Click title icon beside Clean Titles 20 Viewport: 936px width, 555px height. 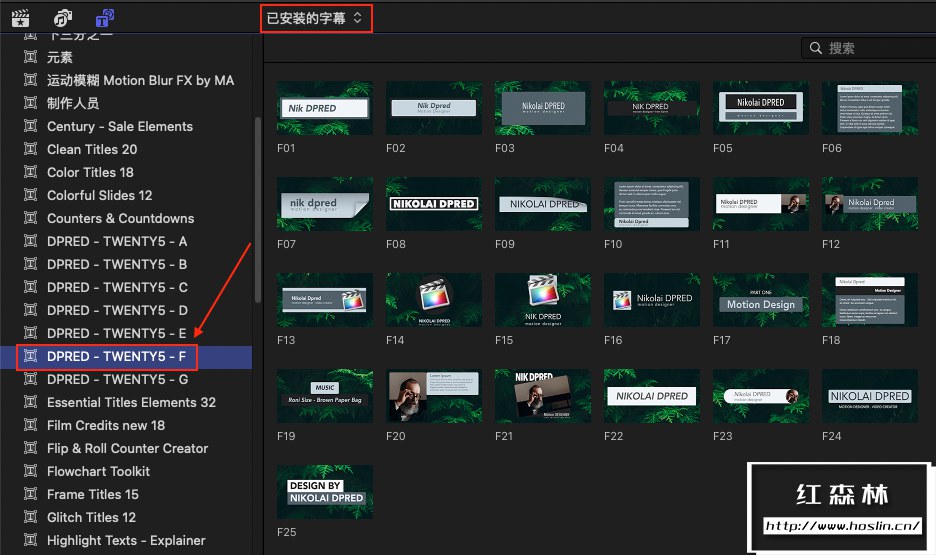(30, 149)
